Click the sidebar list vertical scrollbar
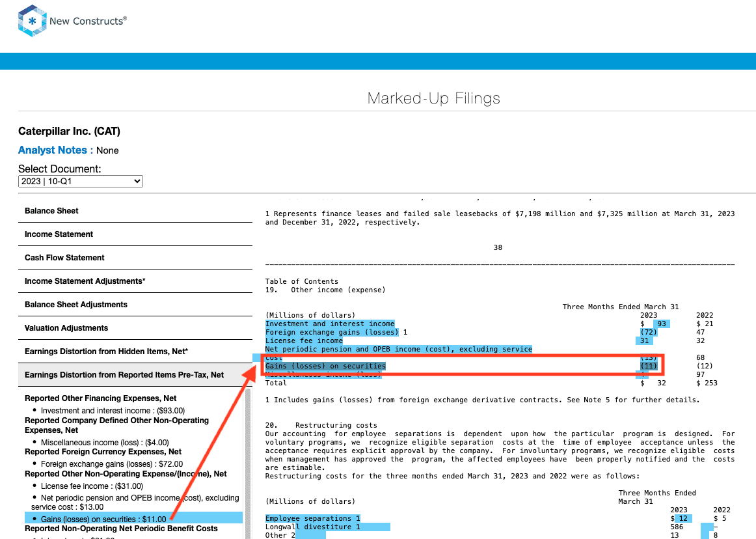The height and width of the screenshot is (539, 756). pyautogui.click(x=249, y=463)
